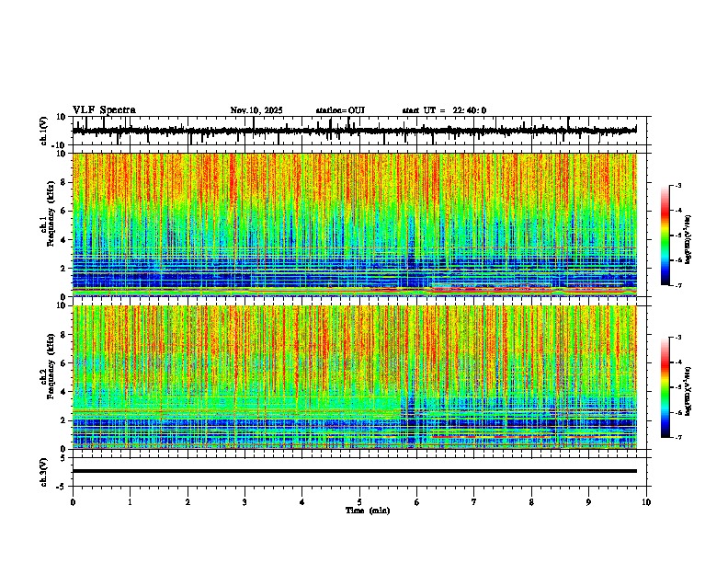
Task: Select the "start UT = 22:40: 0" text
Action: tap(444, 110)
